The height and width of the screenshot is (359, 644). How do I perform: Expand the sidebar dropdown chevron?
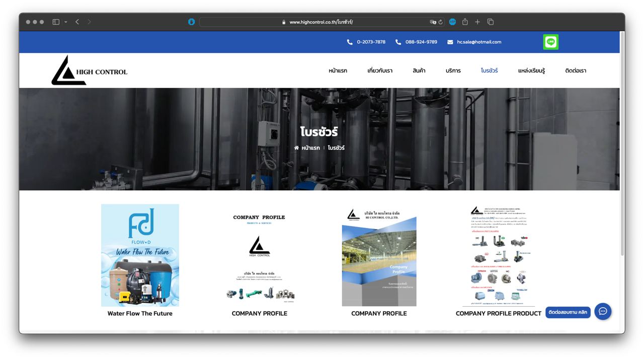point(65,22)
